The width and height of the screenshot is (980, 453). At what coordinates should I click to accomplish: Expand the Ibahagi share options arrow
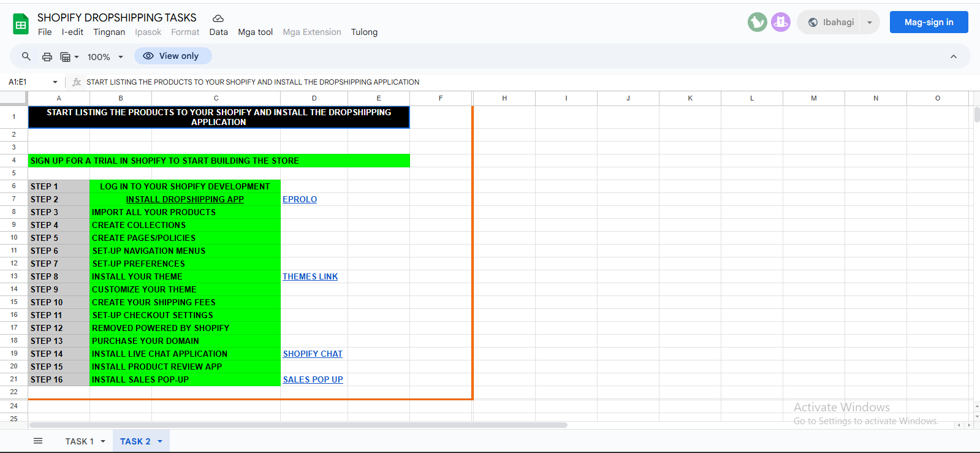(870, 23)
